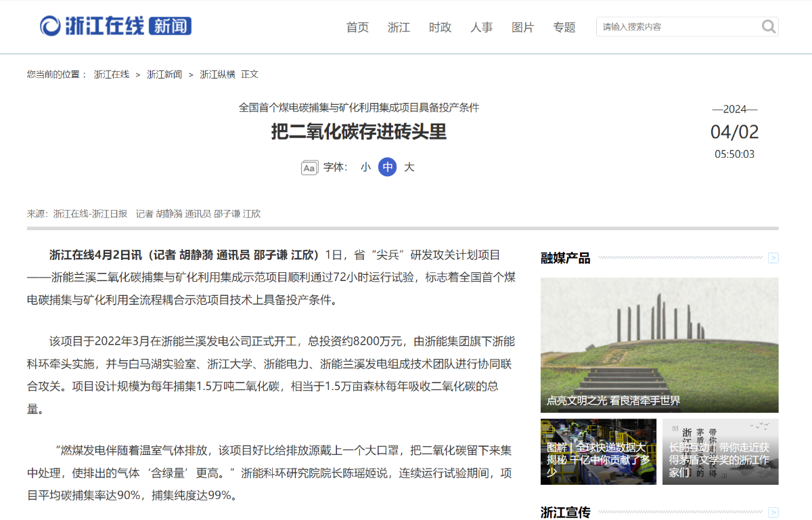Expand the 浙江宣传 section arrow
The image size is (812, 520).
click(x=773, y=513)
